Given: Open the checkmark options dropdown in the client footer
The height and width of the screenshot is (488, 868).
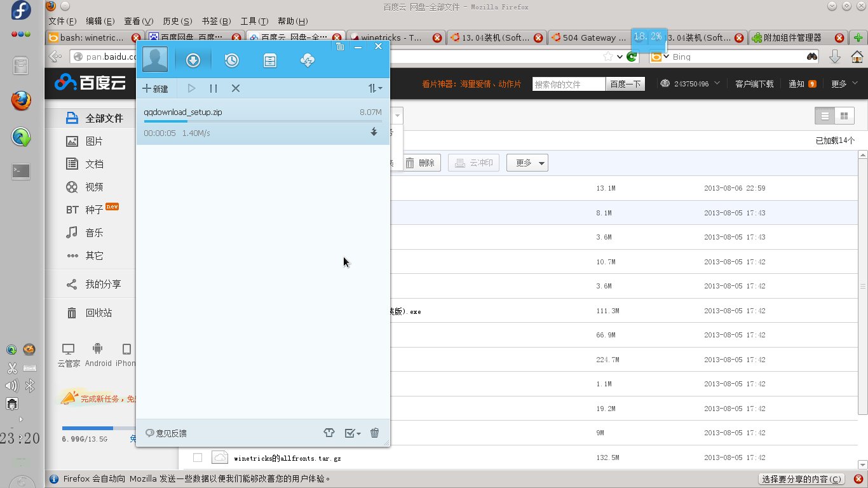Looking at the screenshot, I should point(353,433).
